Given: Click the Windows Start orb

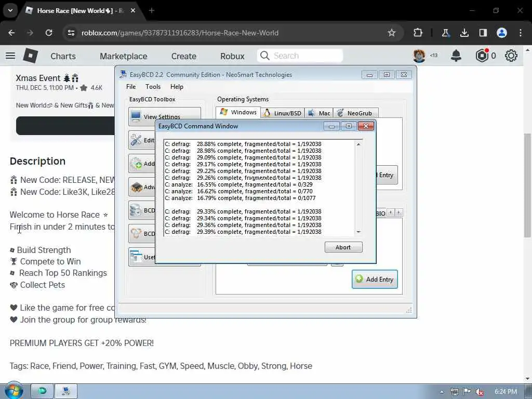Looking at the screenshot, I should (x=13, y=391).
